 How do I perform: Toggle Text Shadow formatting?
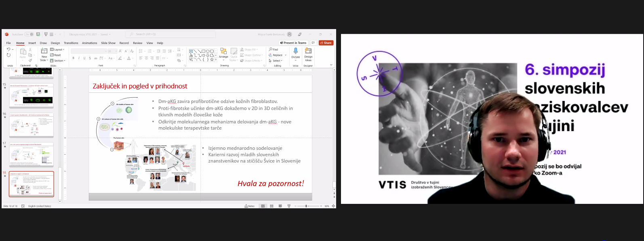click(90, 58)
